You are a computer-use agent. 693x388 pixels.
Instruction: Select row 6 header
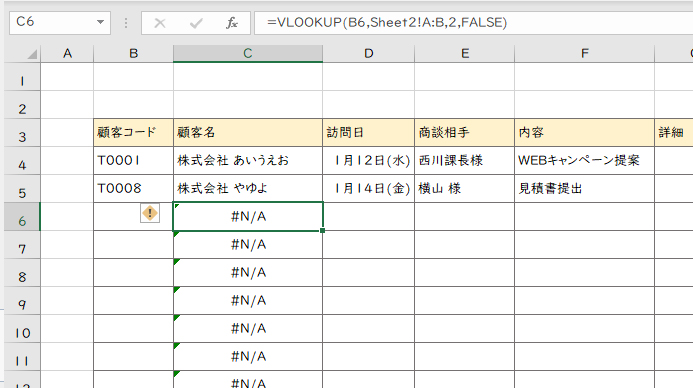point(22,217)
